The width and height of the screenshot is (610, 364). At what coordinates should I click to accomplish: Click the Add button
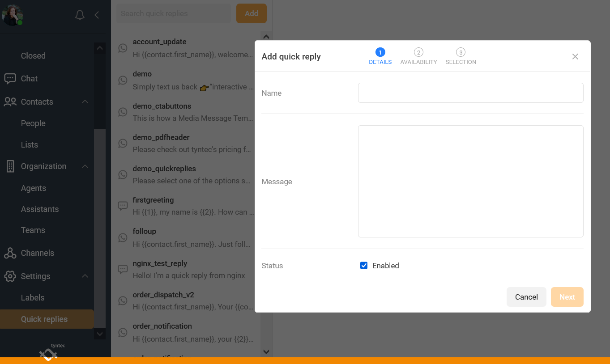tap(252, 13)
